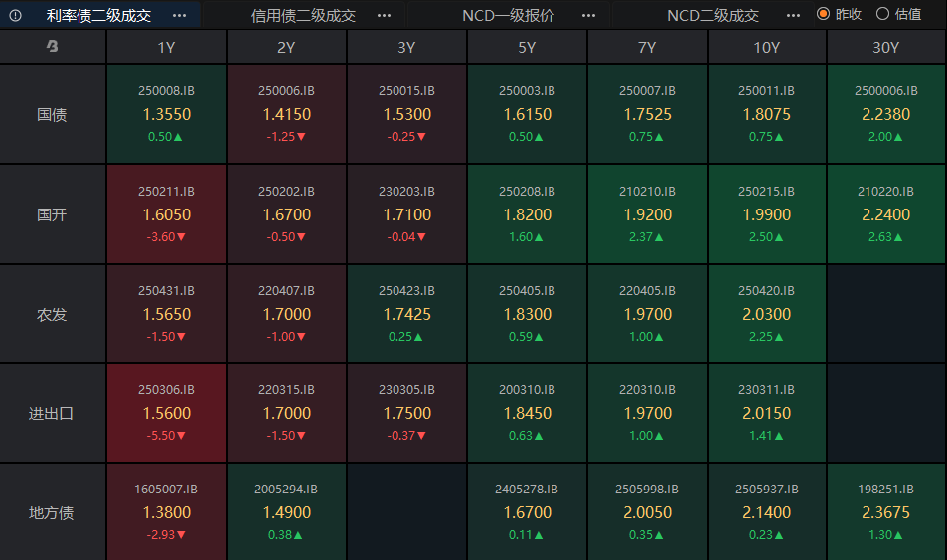The height and width of the screenshot is (560, 947).
Task: Select the red 250306.IB 进出口 cell
Action: (x=166, y=413)
